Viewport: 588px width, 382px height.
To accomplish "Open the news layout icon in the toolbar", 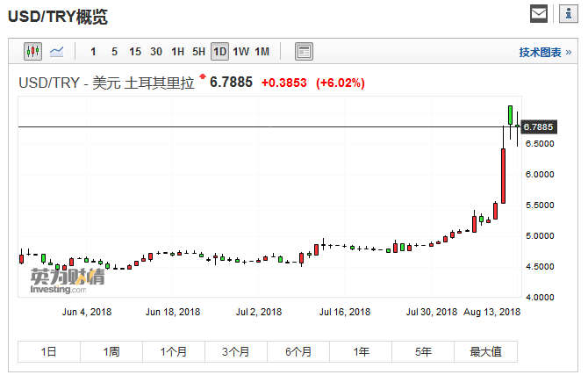I will click(x=304, y=51).
